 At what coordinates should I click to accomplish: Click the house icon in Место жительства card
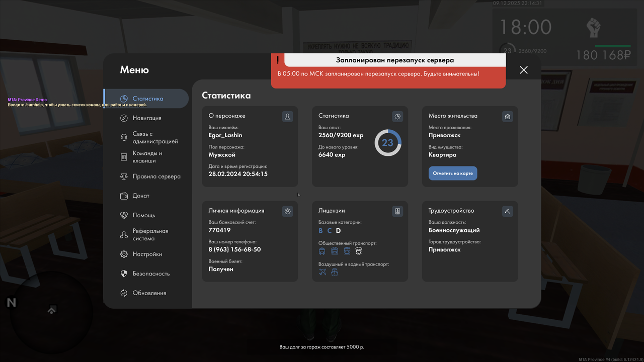tap(508, 117)
